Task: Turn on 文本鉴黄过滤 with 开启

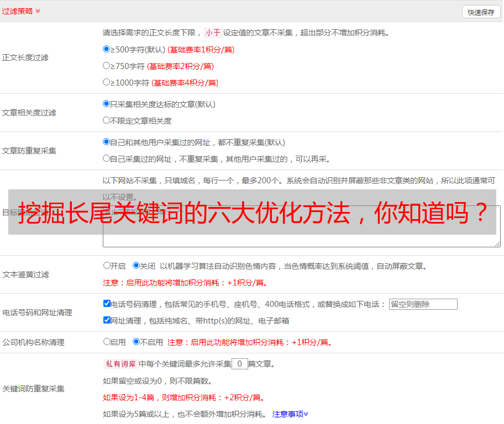Action: (107, 266)
